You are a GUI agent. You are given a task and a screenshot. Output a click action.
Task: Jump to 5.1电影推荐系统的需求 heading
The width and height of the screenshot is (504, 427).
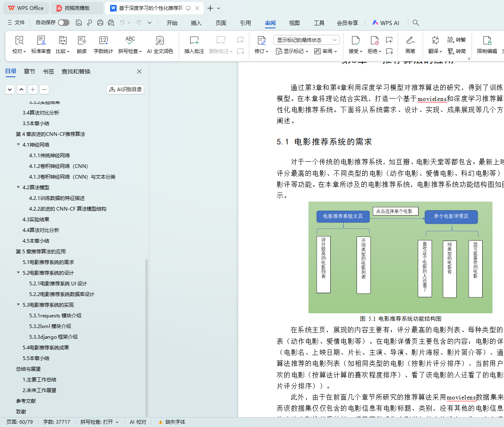[48, 262]
